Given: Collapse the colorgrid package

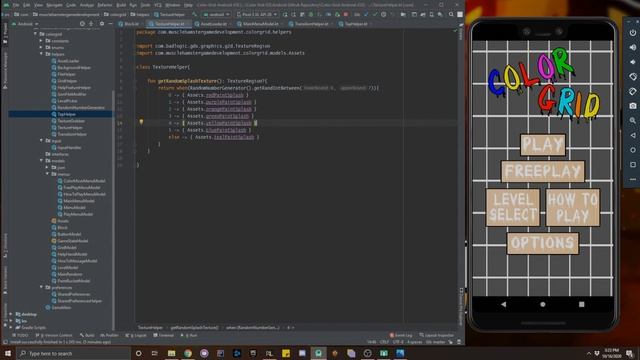Looking at the screenshot, I should (x=36, y=34).
